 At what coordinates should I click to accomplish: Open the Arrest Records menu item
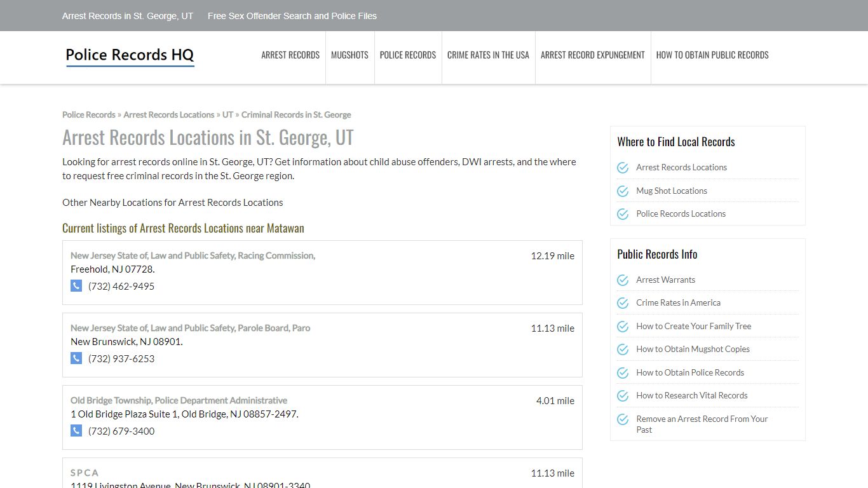(x=290, y=55)
